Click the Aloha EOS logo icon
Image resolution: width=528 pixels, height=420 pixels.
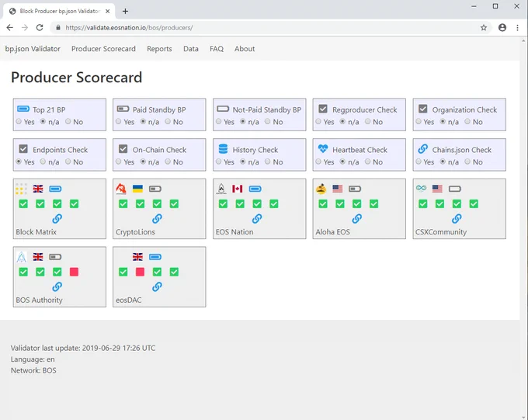[321, 189]
